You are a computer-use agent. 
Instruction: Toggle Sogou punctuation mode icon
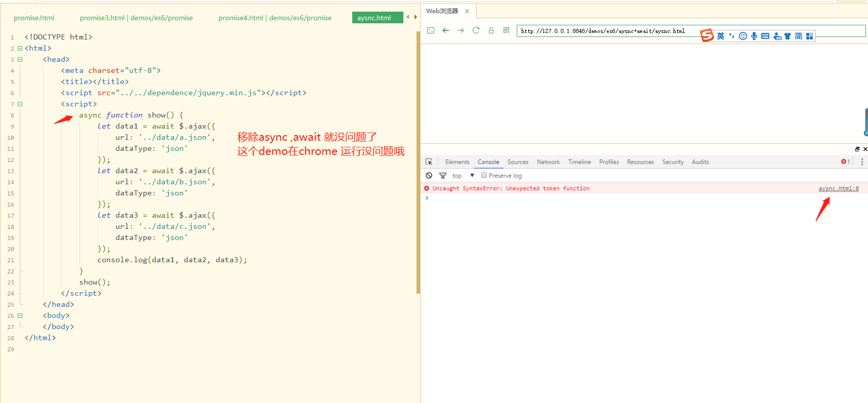[x=731, y=36]
